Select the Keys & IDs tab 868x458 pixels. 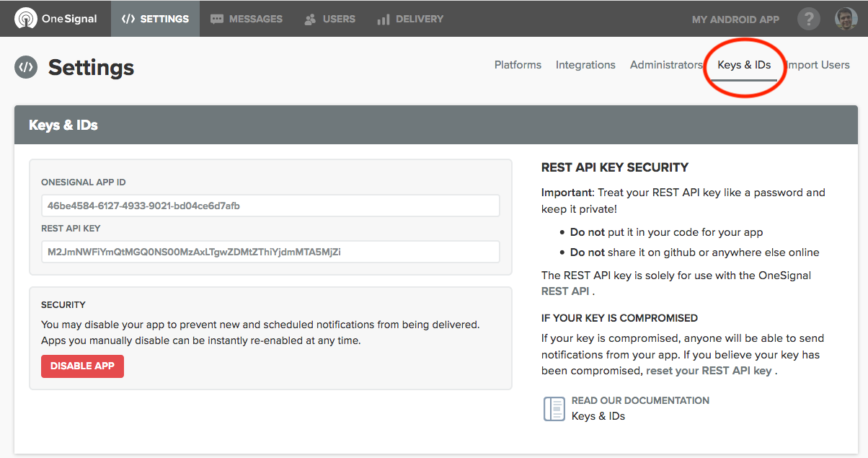[744, 65]
